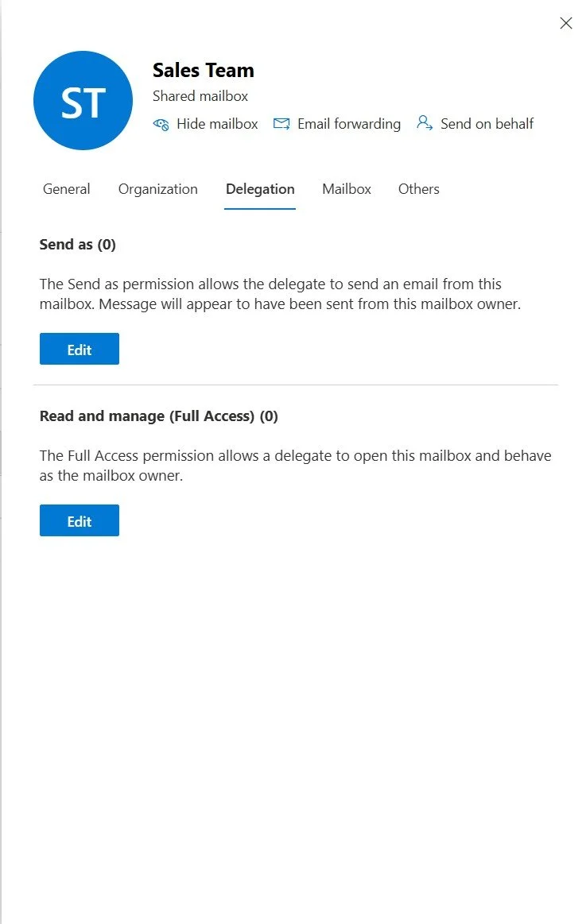
Task: Click the Shared mailbox label
Action: click(200, 96)
